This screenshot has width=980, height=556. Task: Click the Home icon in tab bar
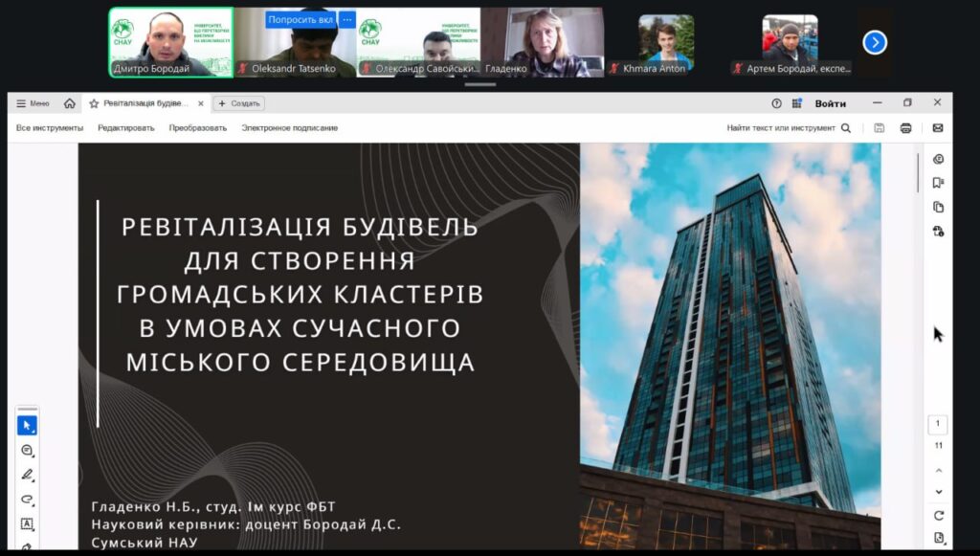[x=70, y=103]
